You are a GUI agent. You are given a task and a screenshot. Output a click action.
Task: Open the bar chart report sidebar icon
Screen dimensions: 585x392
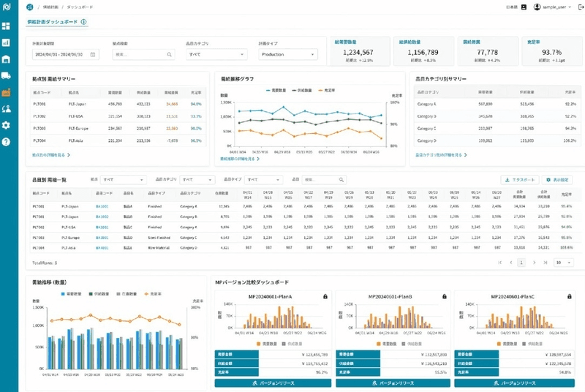[6, 42]
